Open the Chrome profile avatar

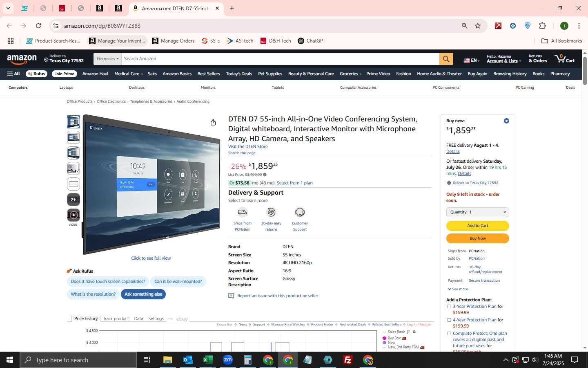pos(564,26)
